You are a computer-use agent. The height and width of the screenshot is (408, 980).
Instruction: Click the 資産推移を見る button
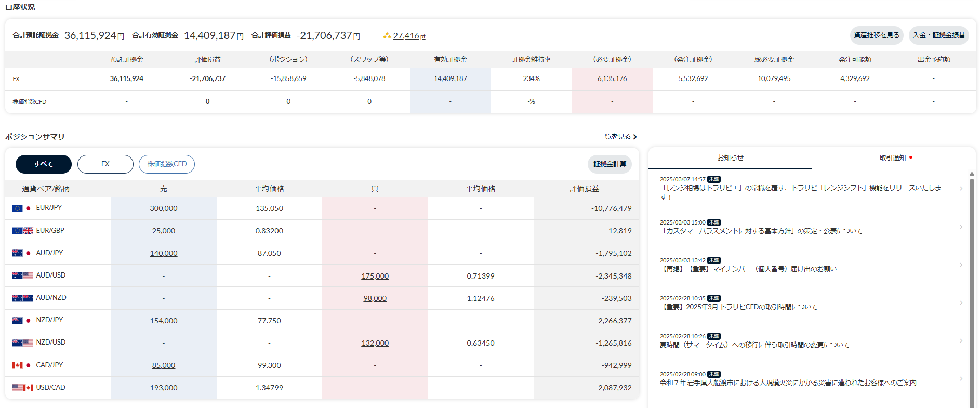pyautogui.click(x=877, y=35)
